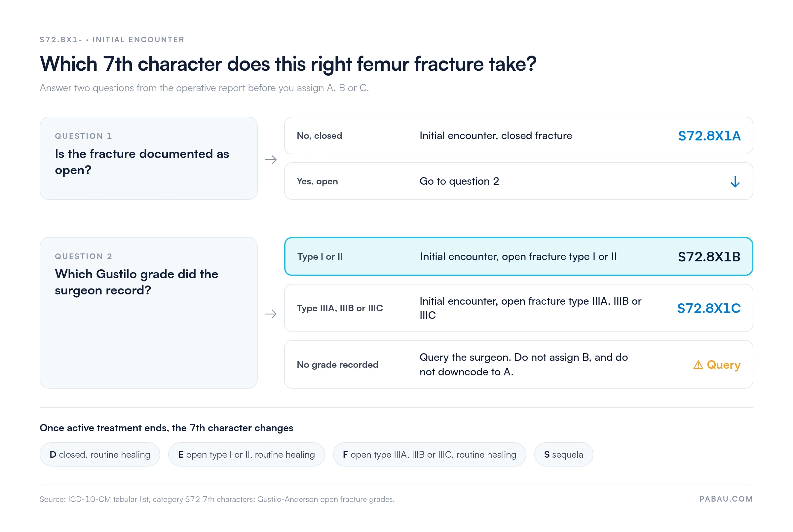The width and height of the screenshot is (793, 532).
Task: Click the S72.8X1C code link
Action: coord(709,308)
